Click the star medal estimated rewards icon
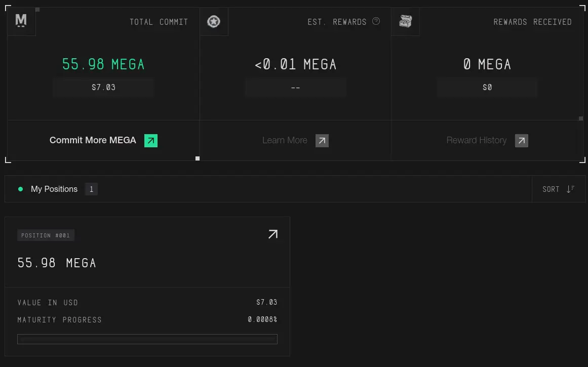Image resolution: width=588 pixels, height=367 pixels. point(214,21)
